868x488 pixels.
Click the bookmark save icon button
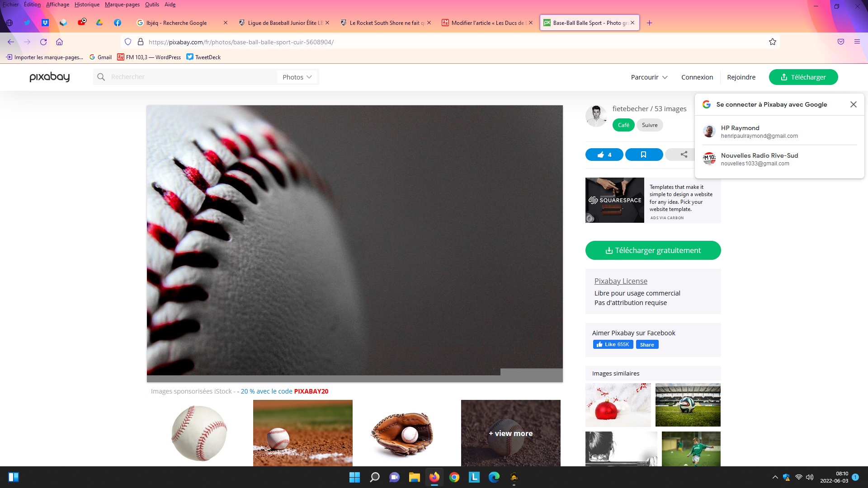[643, 155]
